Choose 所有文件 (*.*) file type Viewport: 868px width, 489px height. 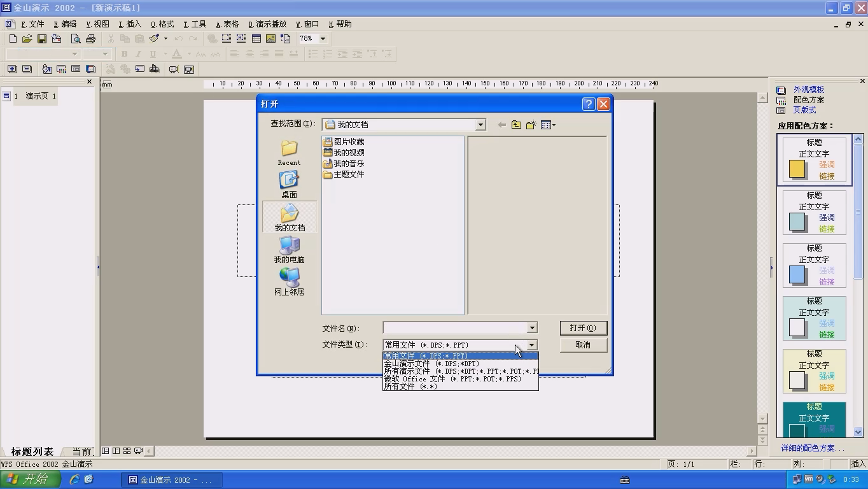[460, 386]
